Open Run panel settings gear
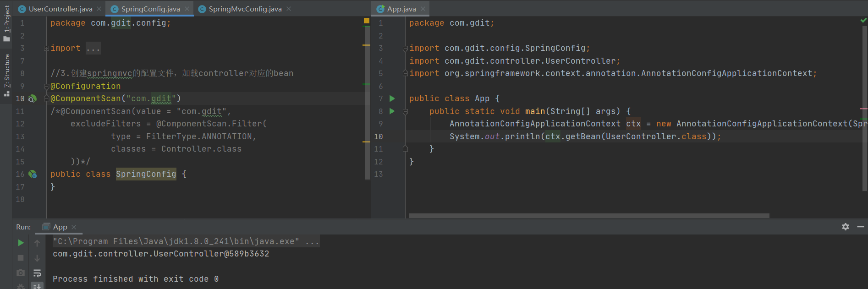Viewport: 868px width, 289px height. [846, 227]
